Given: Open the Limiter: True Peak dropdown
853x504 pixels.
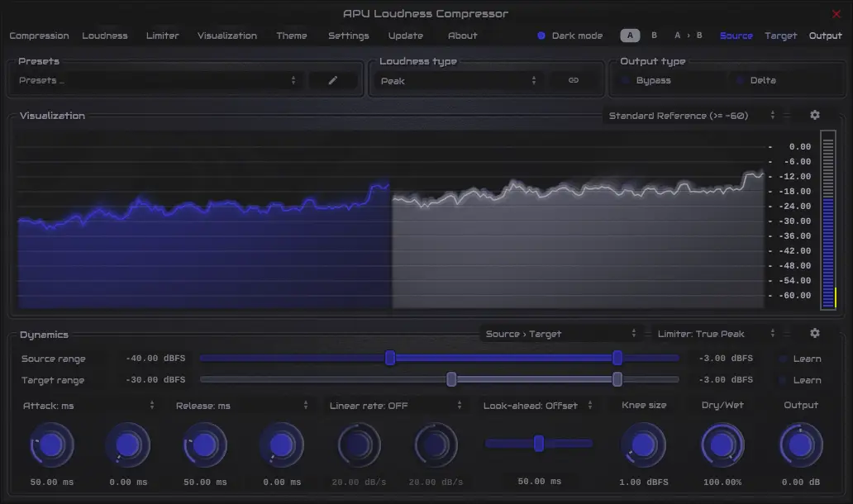Looking at the screenshot, I should pos(715,333).
